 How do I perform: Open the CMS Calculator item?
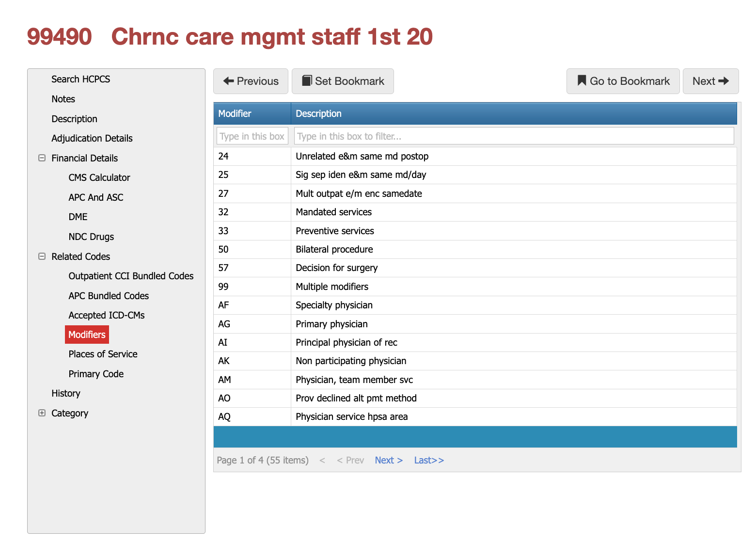99,177
